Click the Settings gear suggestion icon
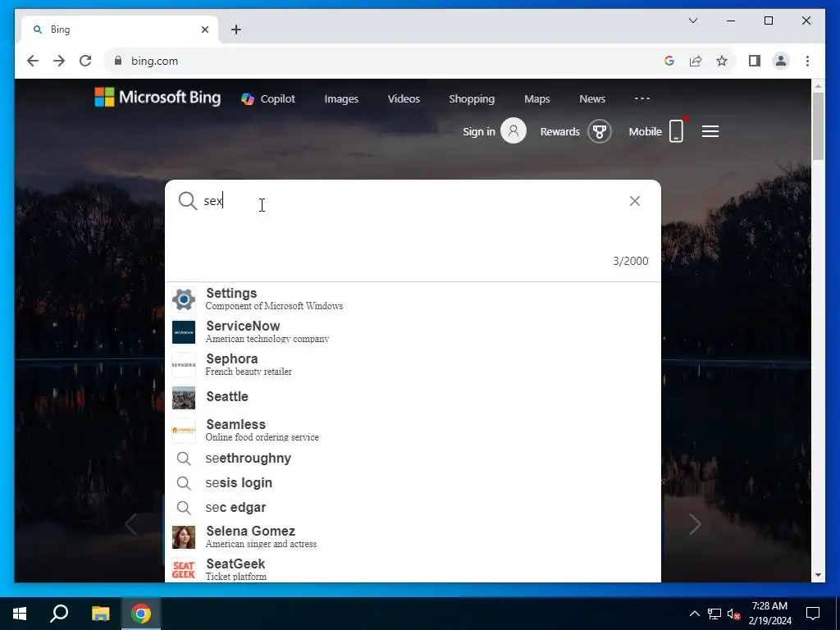Screen dimensions: 840x630 coord(183,299)
